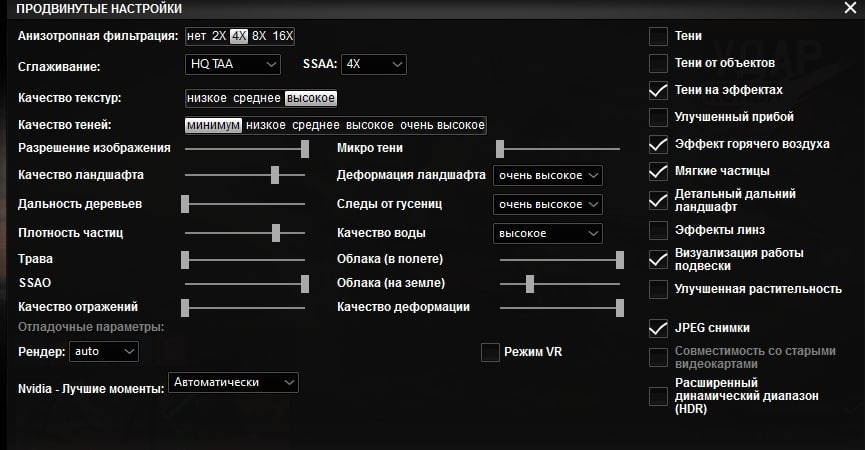Screen dimensions: 865x450
Task: Select очень высокое shadow quality
Action: (x=442, y=125)
